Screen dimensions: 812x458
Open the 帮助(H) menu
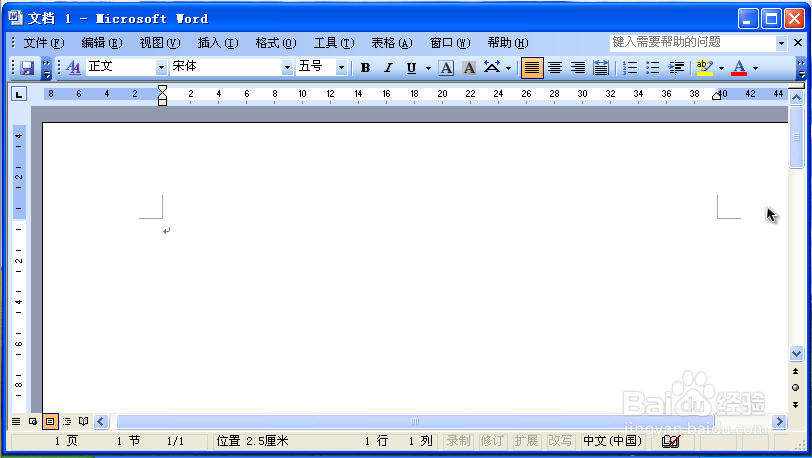click(508, 42)
